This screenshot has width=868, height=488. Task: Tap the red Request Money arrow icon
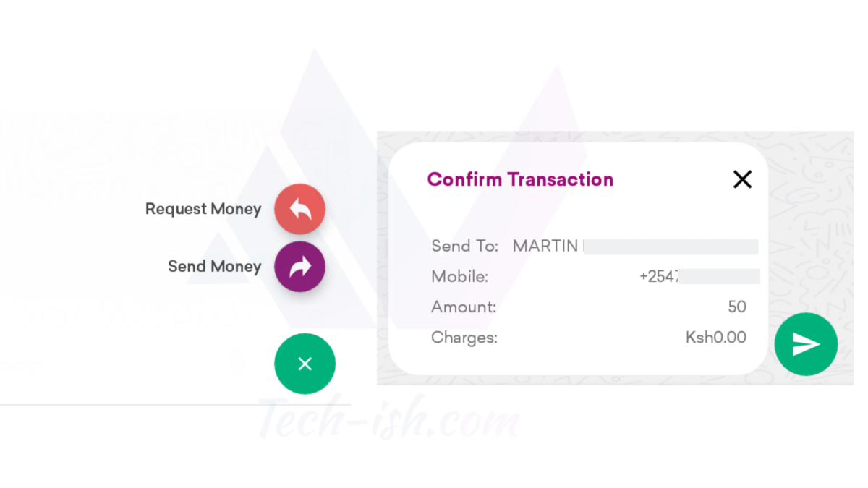[x=299, y=209]
